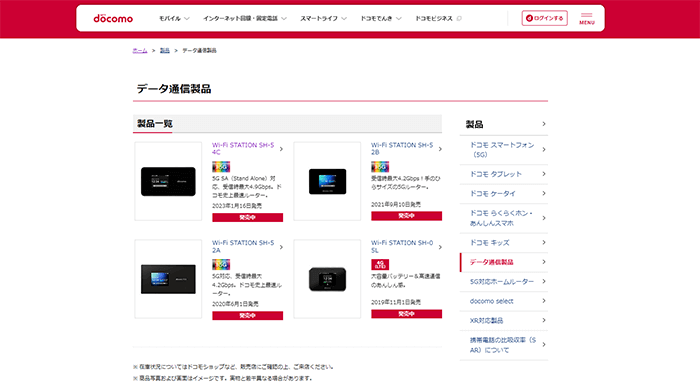Click the arrow beside SH-54C title
Viewport: 700px width, 390px height.
click(x=281, y=149)
